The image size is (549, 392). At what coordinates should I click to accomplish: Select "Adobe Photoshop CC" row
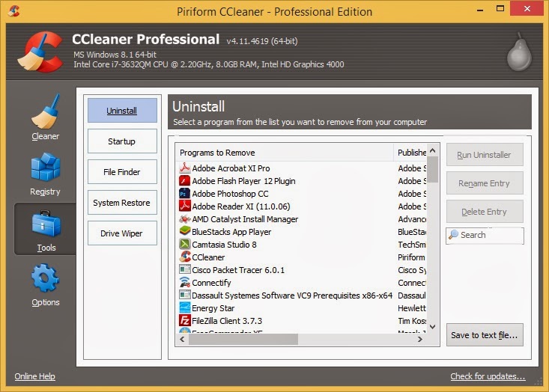(301, 193)
